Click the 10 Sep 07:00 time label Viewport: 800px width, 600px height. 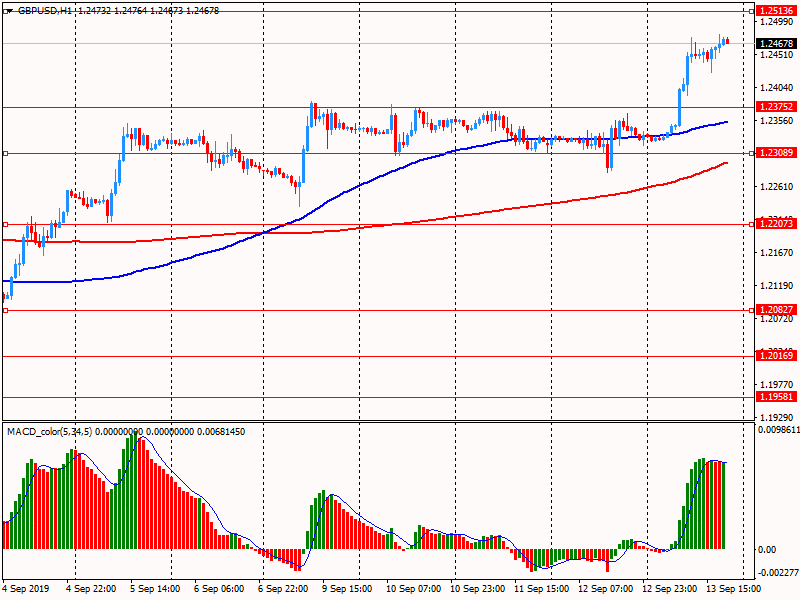[413, 589]
